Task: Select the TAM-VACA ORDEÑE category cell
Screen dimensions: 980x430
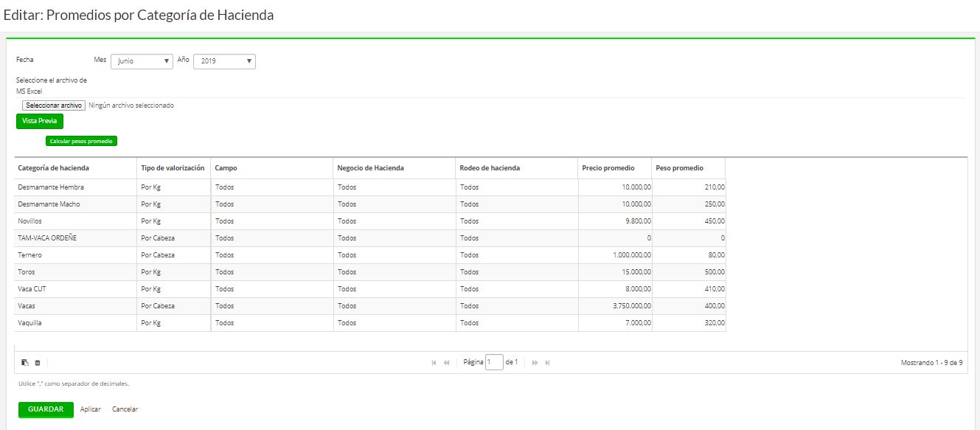Action: pos(75,238)
